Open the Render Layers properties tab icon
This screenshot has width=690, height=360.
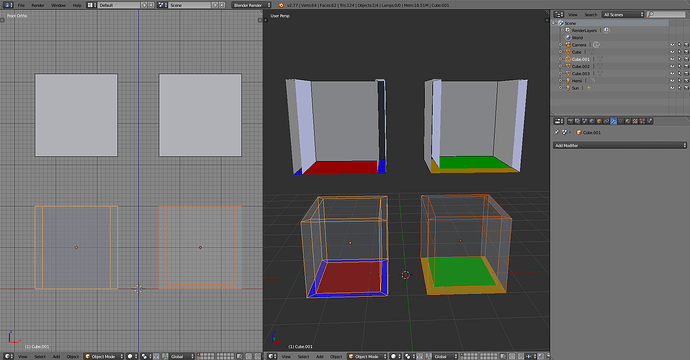point(577,121)
